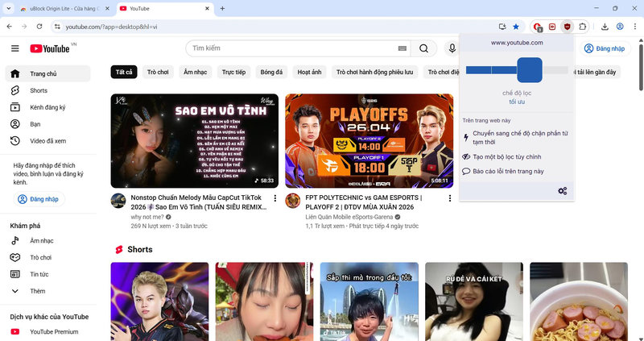Image resolution: width=644 pixels, height=341 pixels.
Task: Open Chrome downloads icon
Action: pyautogui.click(x=605, y=27)
